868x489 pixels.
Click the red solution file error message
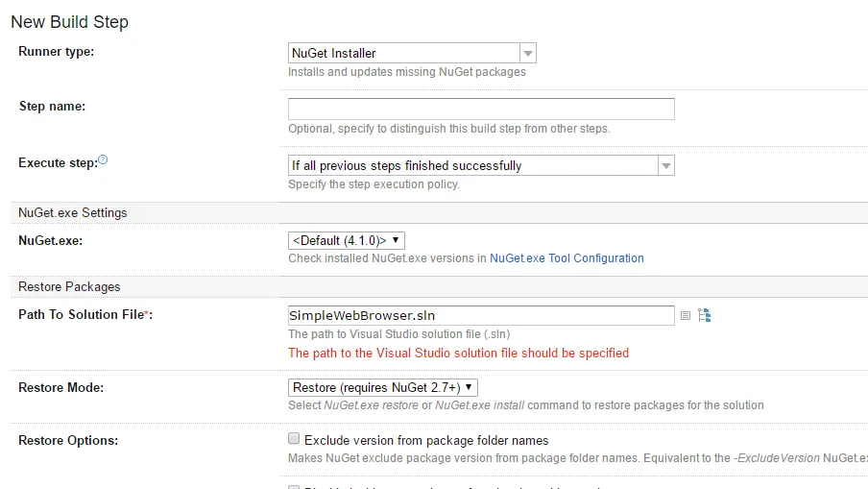pos(458,353)
